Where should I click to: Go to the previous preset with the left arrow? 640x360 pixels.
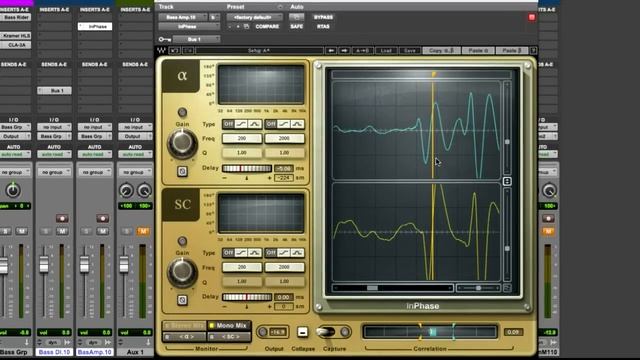click(x=331, y=51)
